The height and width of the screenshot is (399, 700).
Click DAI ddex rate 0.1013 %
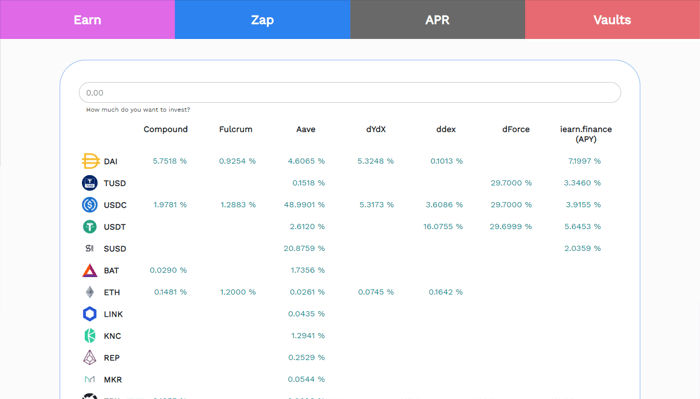[x=446, y=161]
